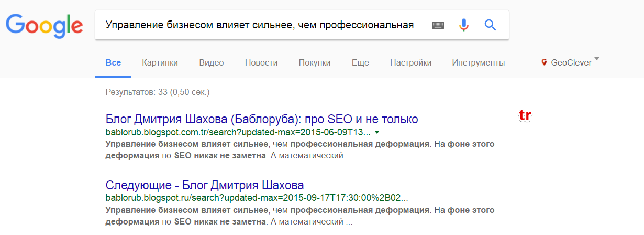Image resolution: width=644 pixels, height=235 pixels.
Task: Open the Ещё more menu
Action: pyautogui.click(x=360, y=63)
